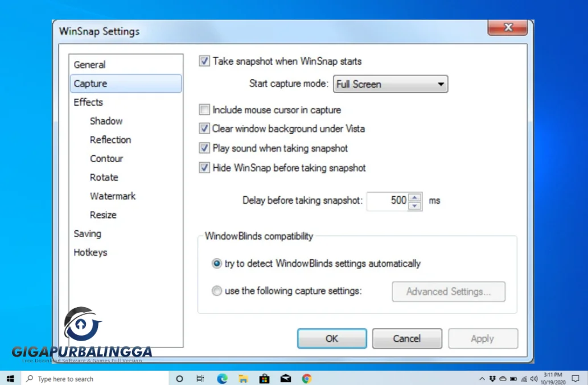588x385 pixels.
Task: Uncheck Clear window background under Vista
Action: (x=204, y=129)
